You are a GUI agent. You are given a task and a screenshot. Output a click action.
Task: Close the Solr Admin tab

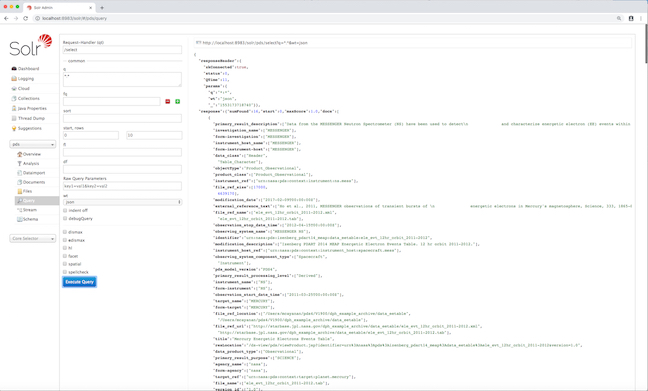(x=91, y=7)
